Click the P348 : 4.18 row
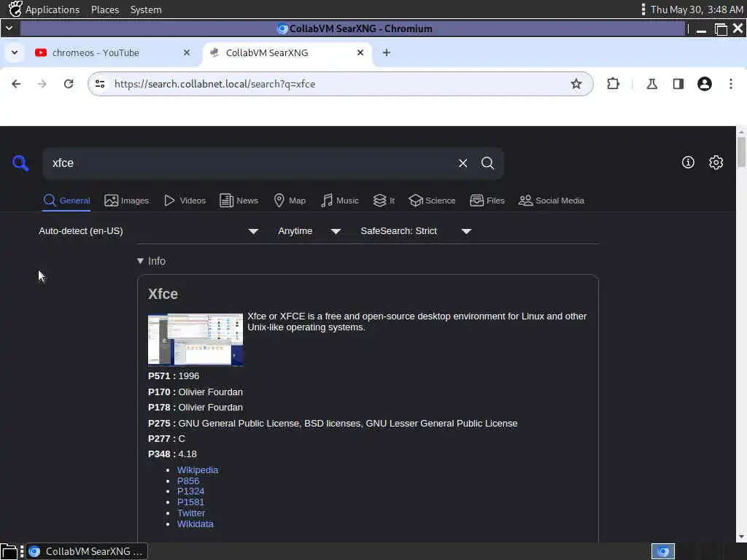Viewport: 747px width, 560px height. click(172, 454)
